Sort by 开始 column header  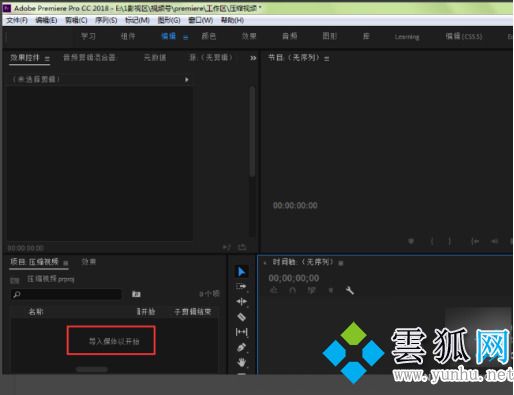click(x=147, y=312)
